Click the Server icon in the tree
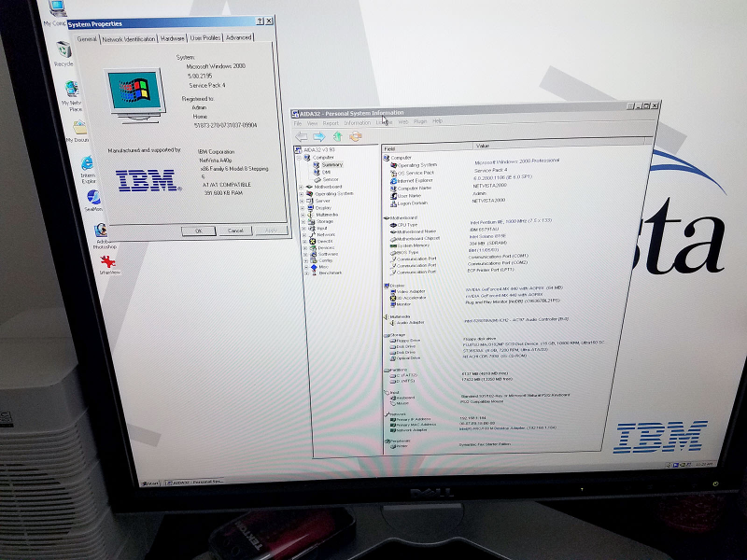747x560 pixels. coord(310,201)
